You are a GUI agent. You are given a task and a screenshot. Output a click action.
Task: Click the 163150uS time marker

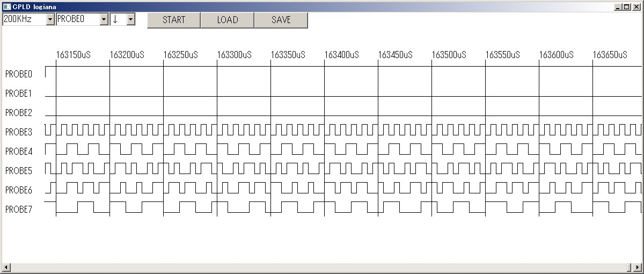pos(74,55)
